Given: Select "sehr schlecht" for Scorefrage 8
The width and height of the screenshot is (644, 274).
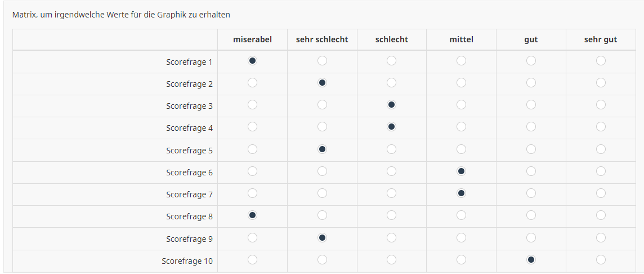Looking at the screenshot, I should (322, 215).
